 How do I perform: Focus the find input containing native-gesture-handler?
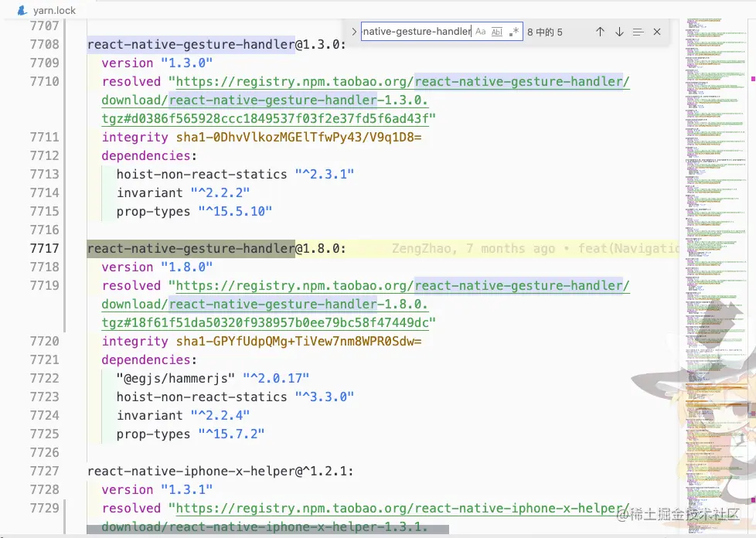click(x=417, y=32)
